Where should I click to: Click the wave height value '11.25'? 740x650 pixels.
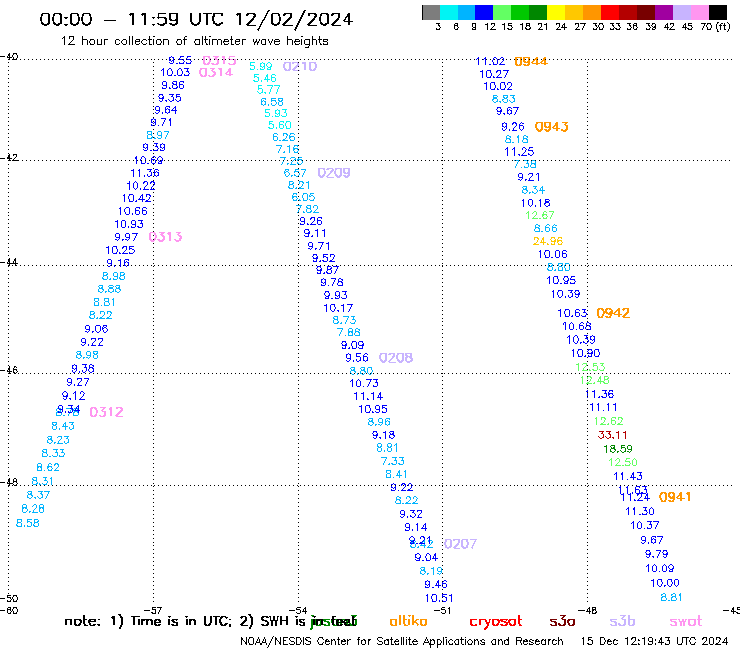coord(519,152)
